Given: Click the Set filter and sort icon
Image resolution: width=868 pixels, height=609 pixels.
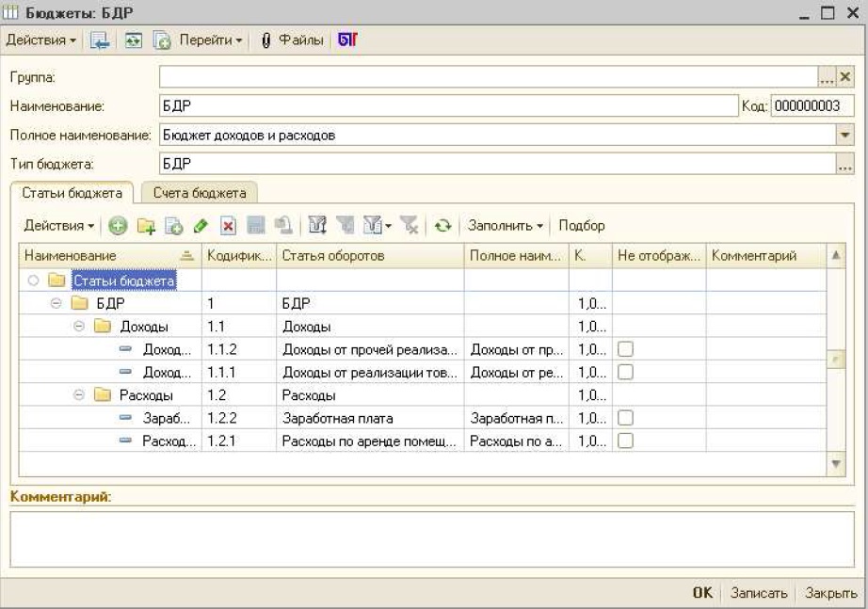Looking at the screenshot, I should [317, 225].
